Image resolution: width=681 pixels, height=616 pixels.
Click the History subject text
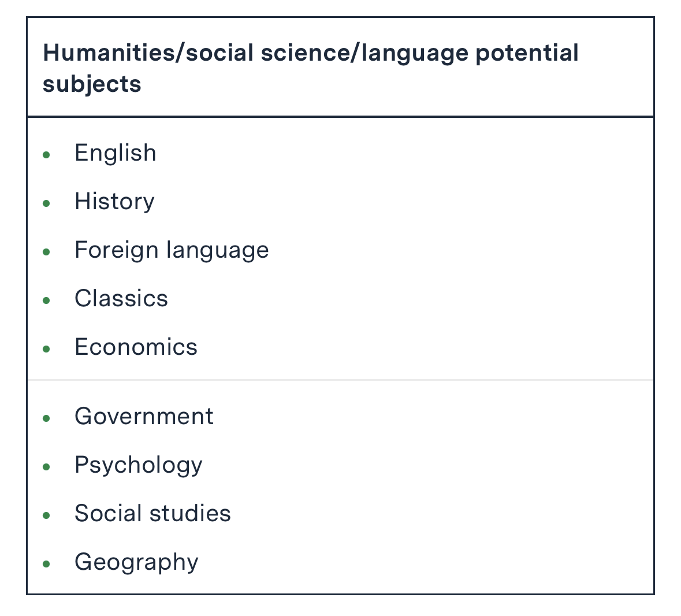click(114, 202)
